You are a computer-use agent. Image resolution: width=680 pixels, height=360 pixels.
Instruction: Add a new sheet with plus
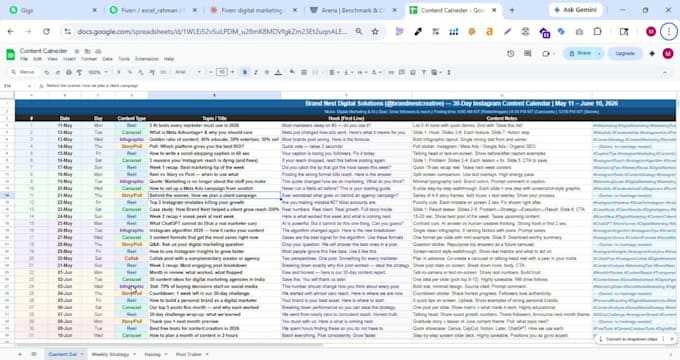20,354
